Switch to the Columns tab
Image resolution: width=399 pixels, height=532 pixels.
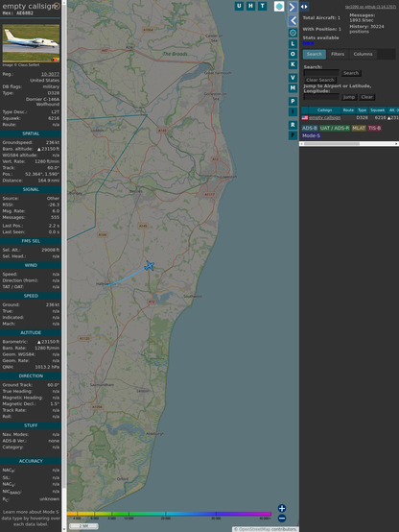pyautogui.click(x=363, y=54)
